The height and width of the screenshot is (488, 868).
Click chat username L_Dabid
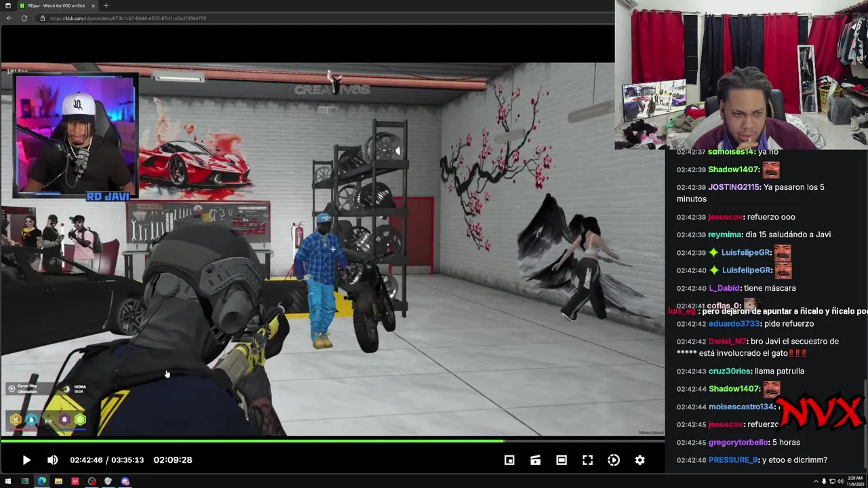725,288
